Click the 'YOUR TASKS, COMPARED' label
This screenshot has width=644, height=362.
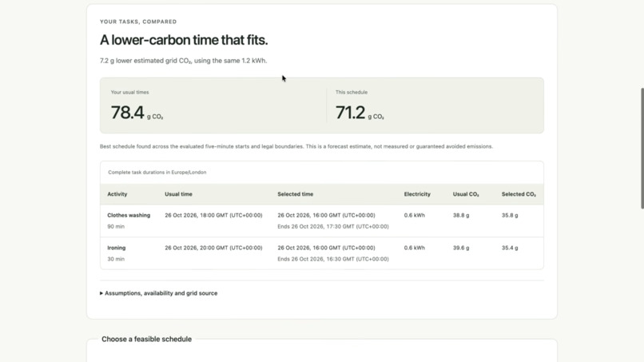click(x=138, y=22)
